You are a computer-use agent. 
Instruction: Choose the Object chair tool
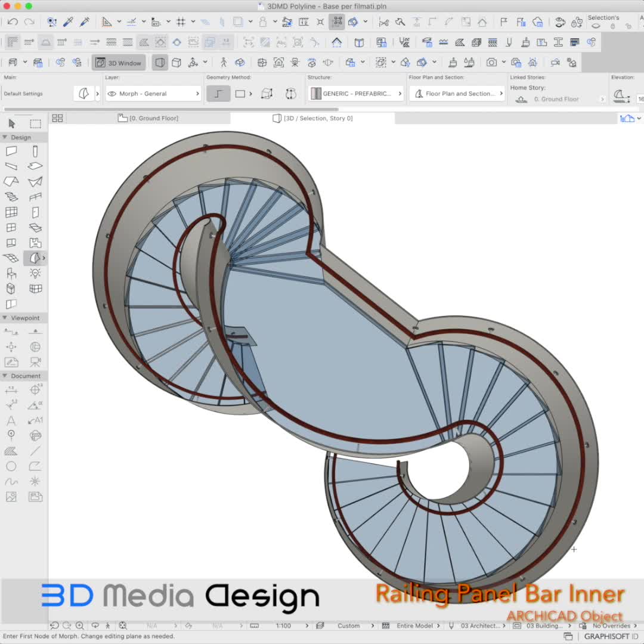[11, 273]
